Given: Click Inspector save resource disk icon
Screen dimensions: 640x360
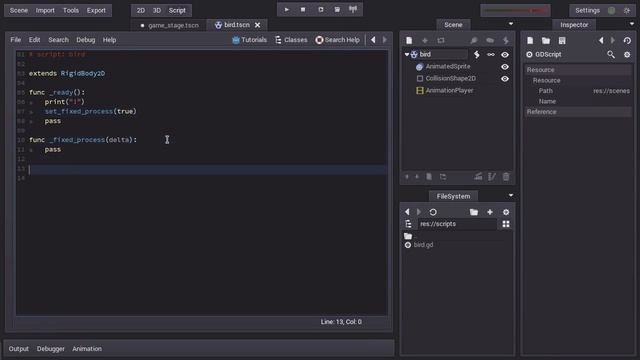Looking at the screenshot, I should coord(562,40).
